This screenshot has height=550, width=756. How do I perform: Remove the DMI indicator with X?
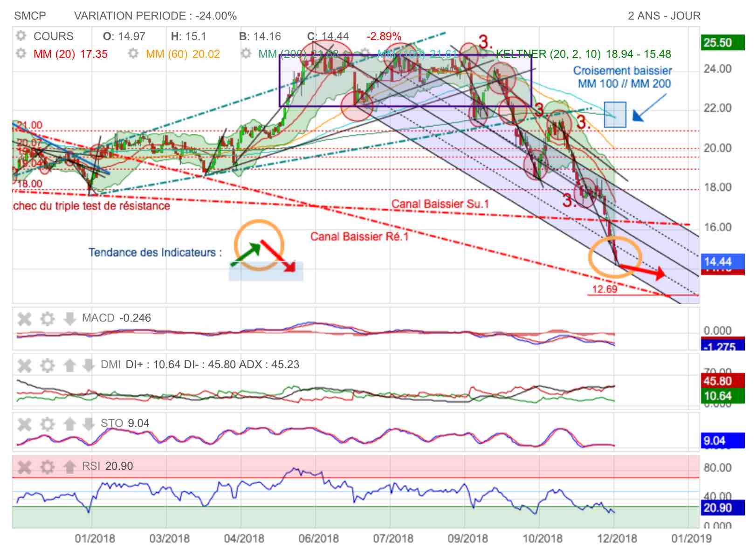coord(24,365)
